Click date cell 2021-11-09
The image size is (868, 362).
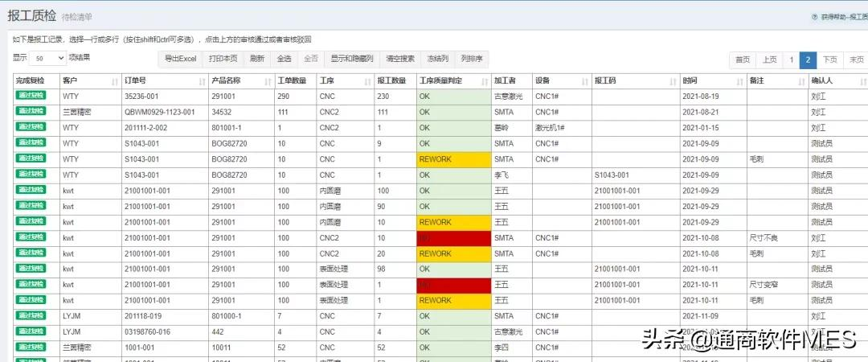701,316
